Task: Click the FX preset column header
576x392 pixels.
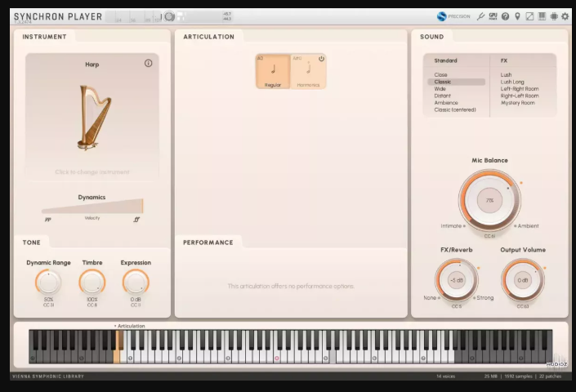Action: coord(503,60)
